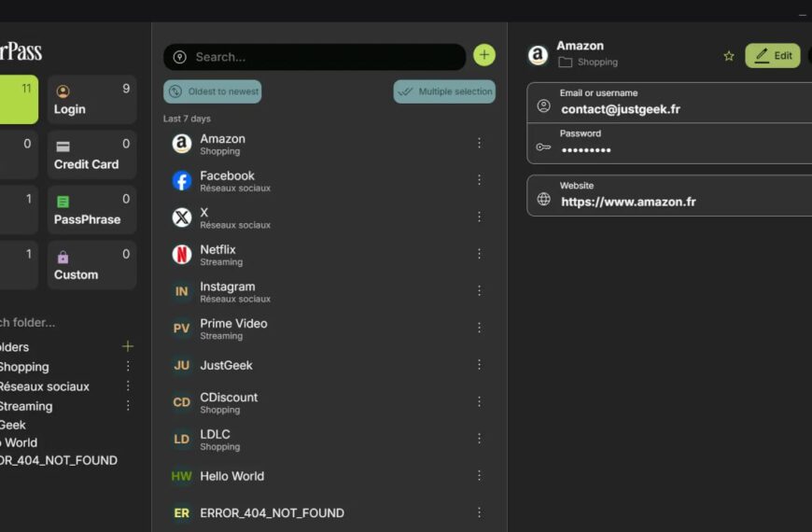Image resolution: width=812 pixels, height=532 pixels.
Task: Open the Hello World entry
Action: pos(329,476)
